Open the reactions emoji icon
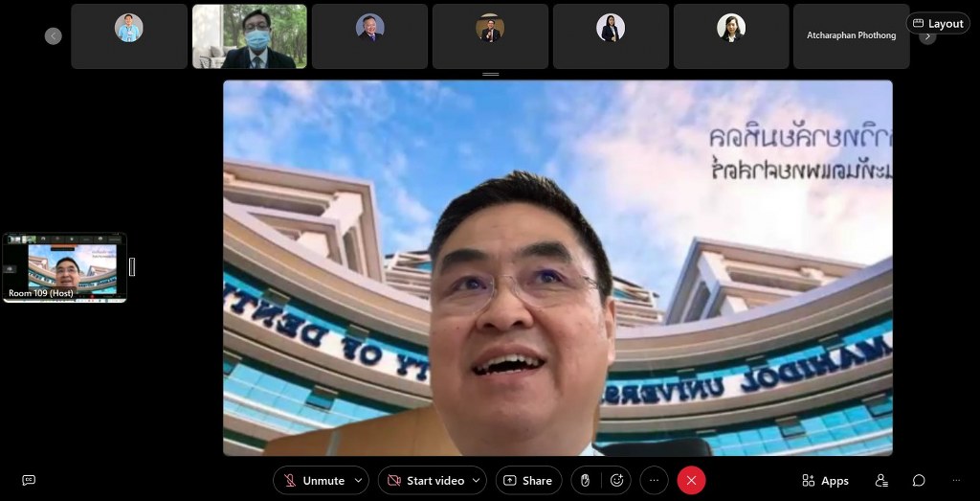Viewport: 980px width, 501px height. tap(617, 480)
